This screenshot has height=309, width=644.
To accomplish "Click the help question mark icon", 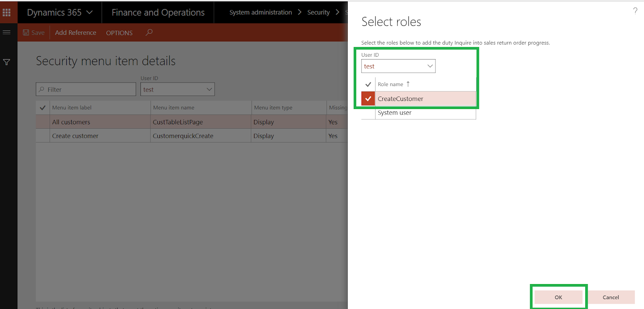I will tap(635, 11).
